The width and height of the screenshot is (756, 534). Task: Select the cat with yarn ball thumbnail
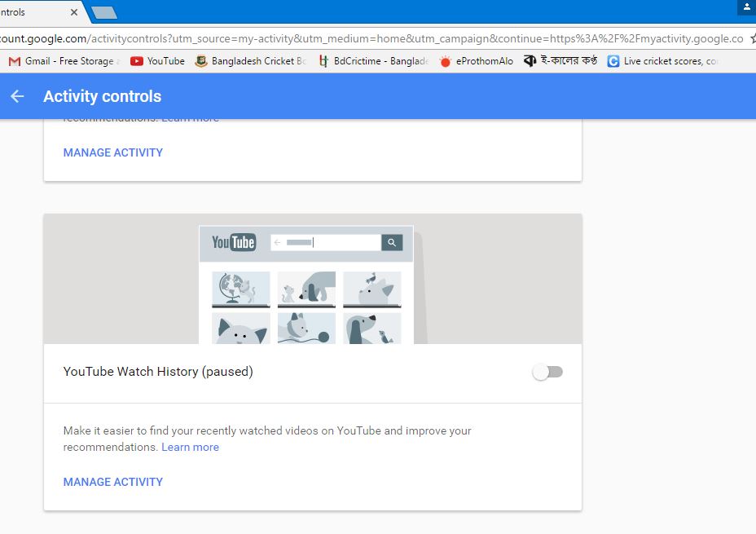coord(306,329)
